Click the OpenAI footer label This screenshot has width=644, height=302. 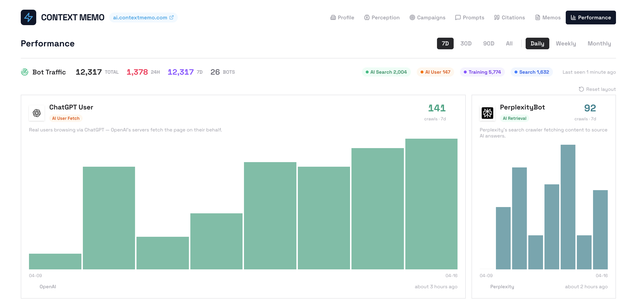click(48, 287)
